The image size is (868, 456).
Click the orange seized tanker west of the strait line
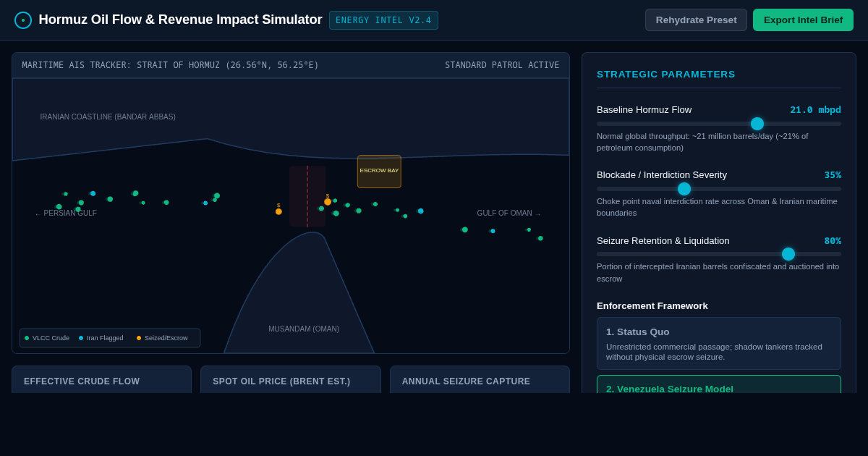tap(278, 211)
